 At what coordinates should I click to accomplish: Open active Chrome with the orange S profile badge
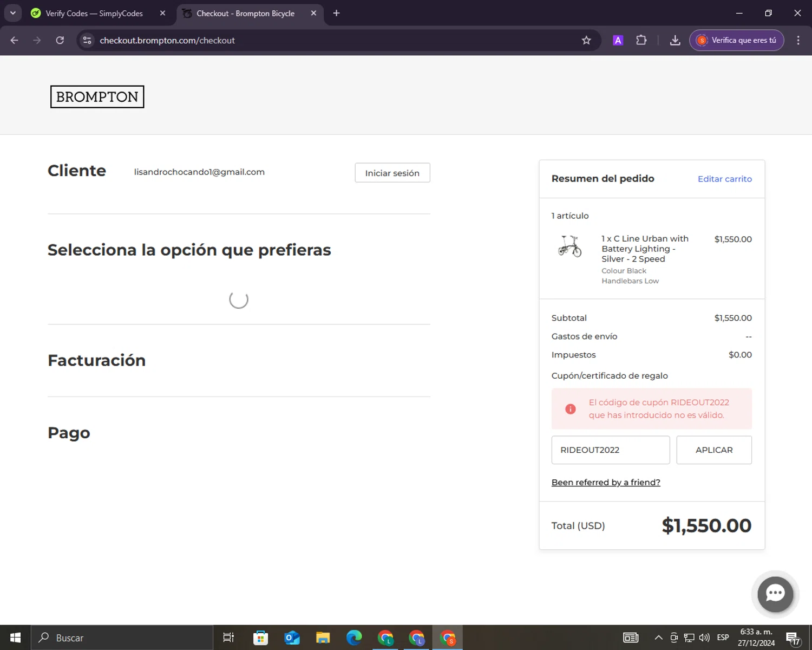tap(448, 638)
